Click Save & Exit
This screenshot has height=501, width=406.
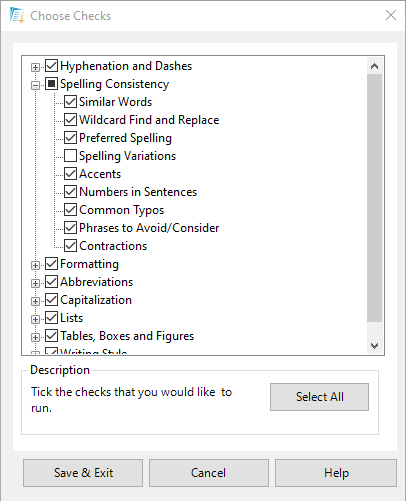tap(83, 473)
